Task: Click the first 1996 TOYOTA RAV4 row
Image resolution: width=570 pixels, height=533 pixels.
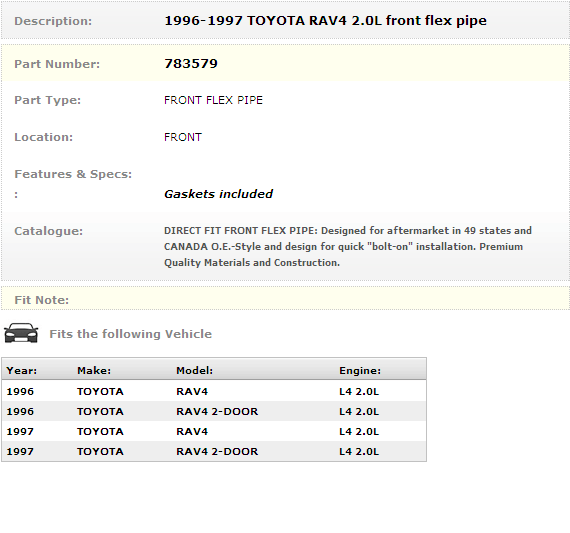Action: click(x=214, y=391)
